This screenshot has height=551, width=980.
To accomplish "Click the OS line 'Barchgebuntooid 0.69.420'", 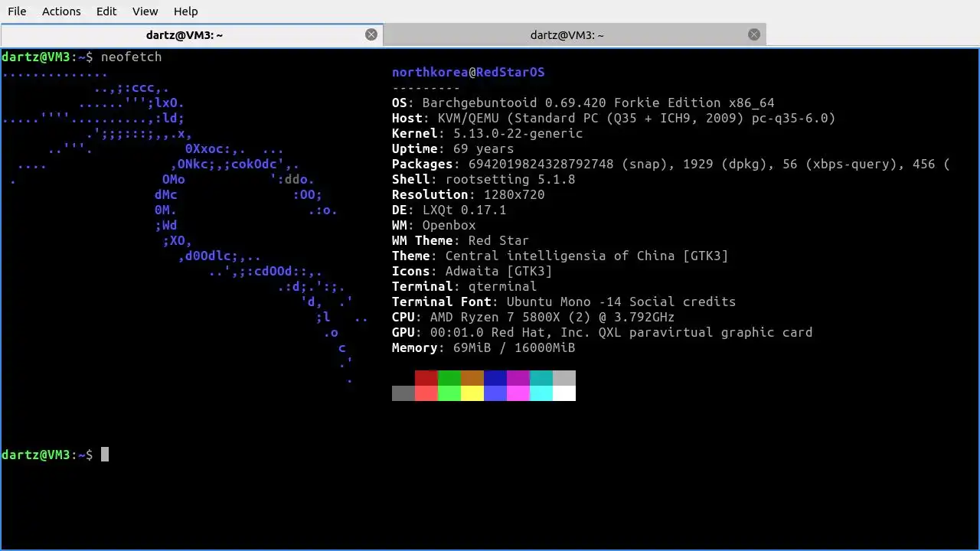I will click(514, 103).
